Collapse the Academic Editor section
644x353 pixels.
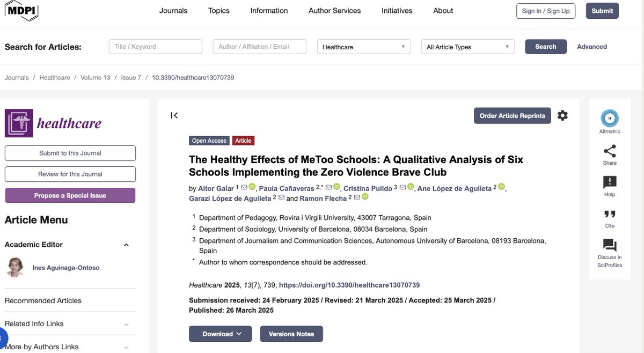pyautogui.click(x=126, y=245)
